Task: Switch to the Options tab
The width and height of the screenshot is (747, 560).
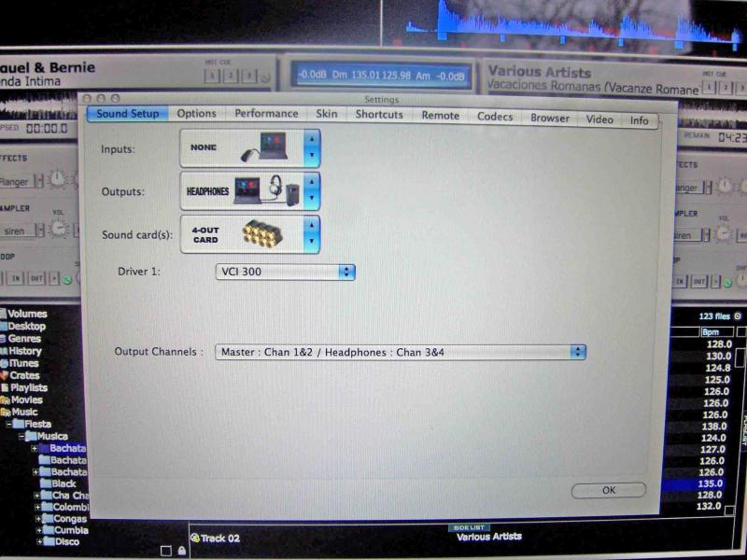Action: (196, 114)
